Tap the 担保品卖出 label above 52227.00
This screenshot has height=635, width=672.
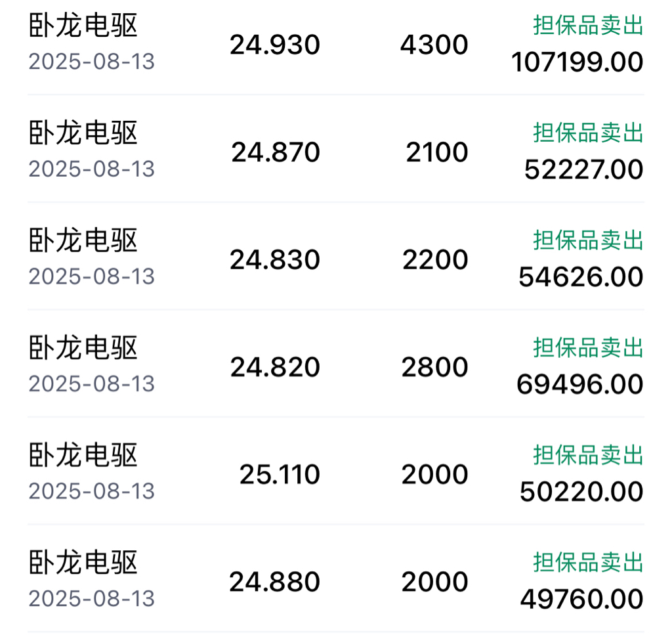[x=588, y=133]
